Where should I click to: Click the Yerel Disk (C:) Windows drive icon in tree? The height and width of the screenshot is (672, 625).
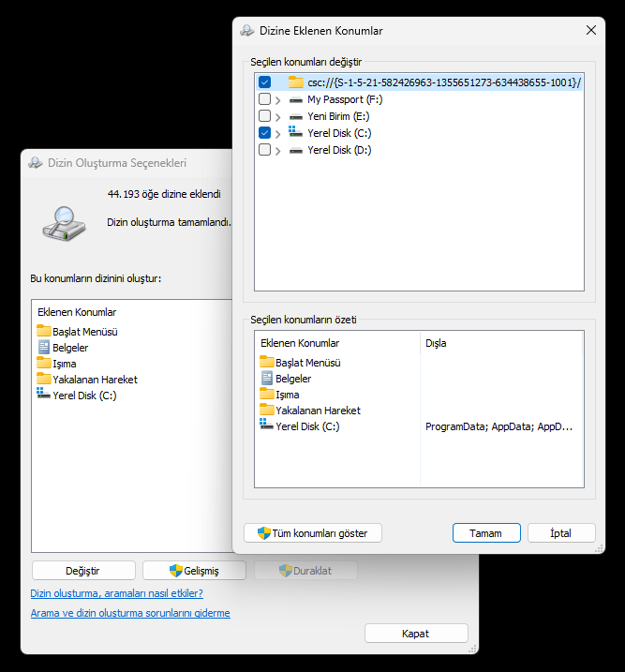(295, 131)
